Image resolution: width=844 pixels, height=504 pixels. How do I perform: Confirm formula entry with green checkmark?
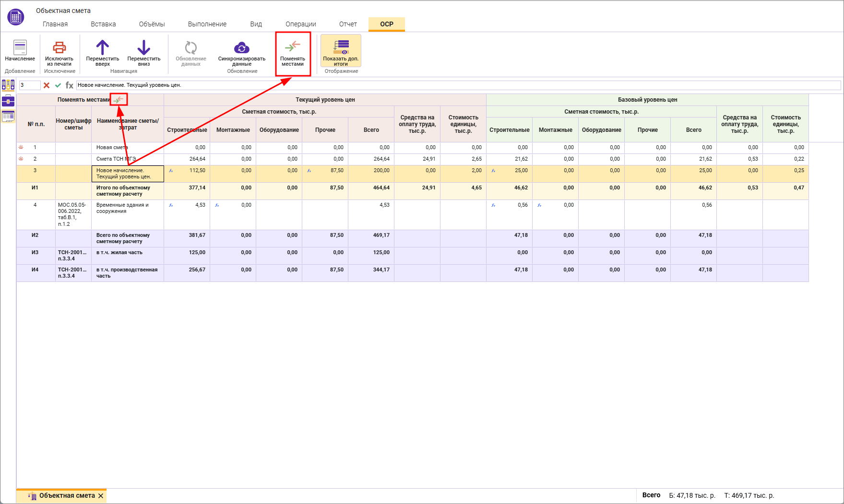(58, 85)
